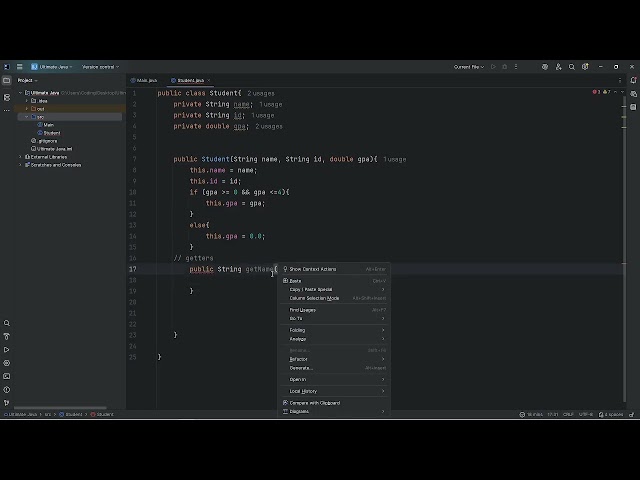640x480 pixels.
Task: Open the Analyze submenu
Action: pyautogui.click(x=334, y=339)
